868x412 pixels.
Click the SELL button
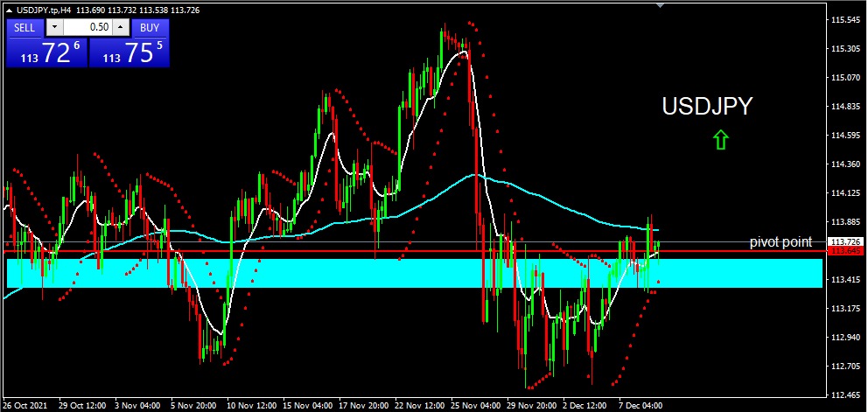pos(24,28)
